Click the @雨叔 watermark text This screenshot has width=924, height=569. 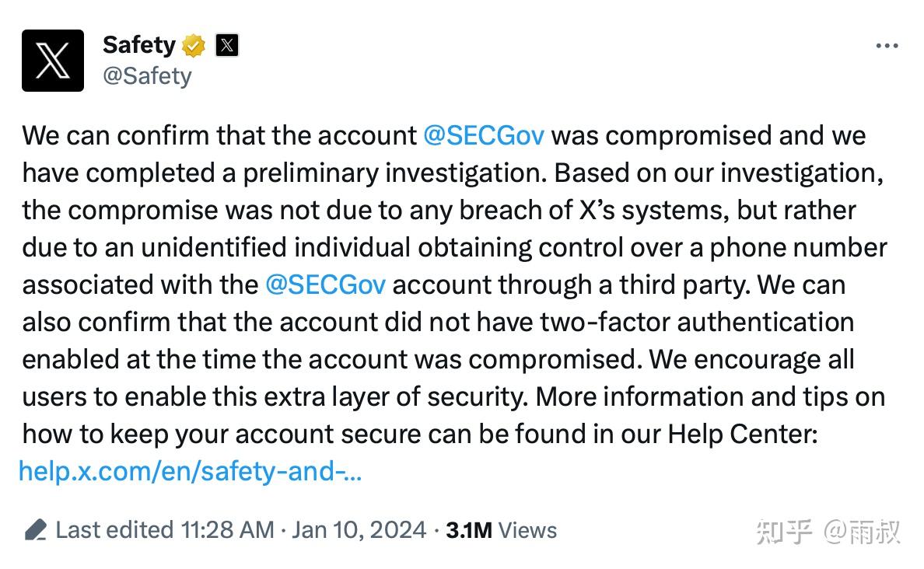coord(862,532)
